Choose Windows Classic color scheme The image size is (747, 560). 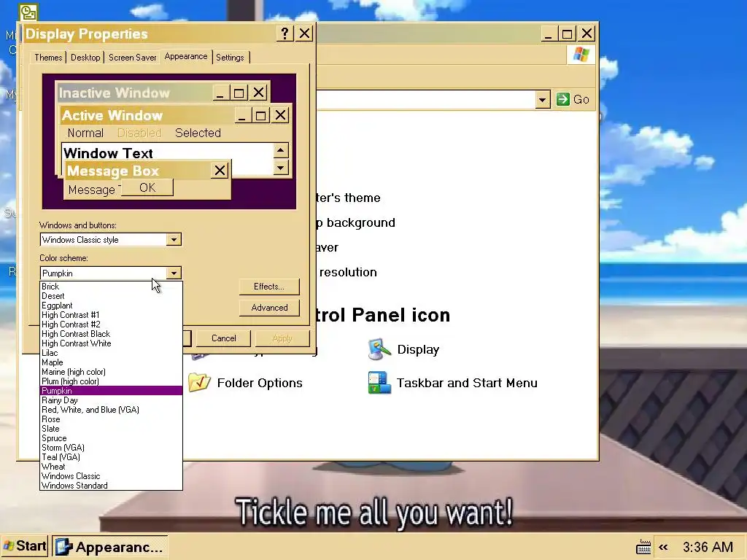click(111, 476)
